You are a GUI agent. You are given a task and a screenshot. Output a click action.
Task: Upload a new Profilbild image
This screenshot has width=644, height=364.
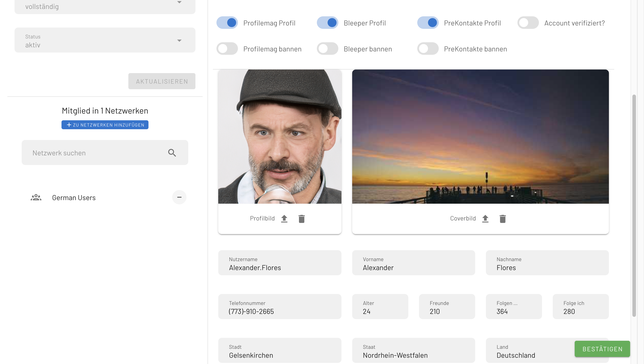coord(284,218)
